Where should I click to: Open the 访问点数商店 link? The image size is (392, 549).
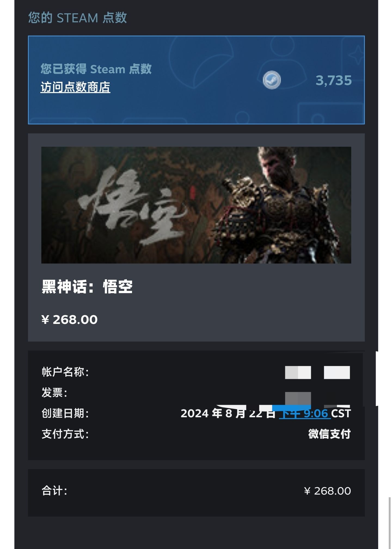[75, 87]
